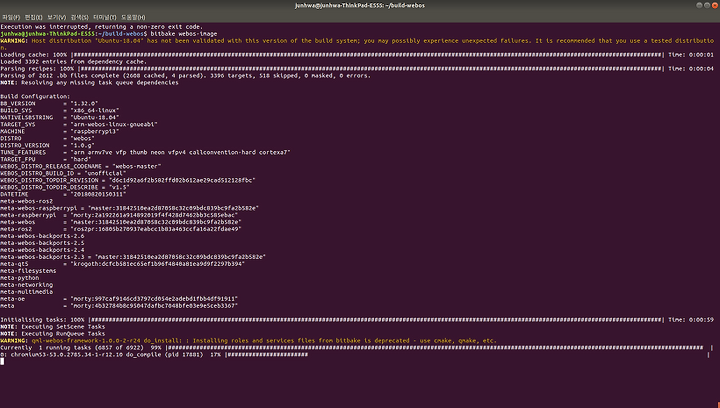
Task: Click the MACHINE = "raspberrypi3" line
Action: click(x=60, y=132)
